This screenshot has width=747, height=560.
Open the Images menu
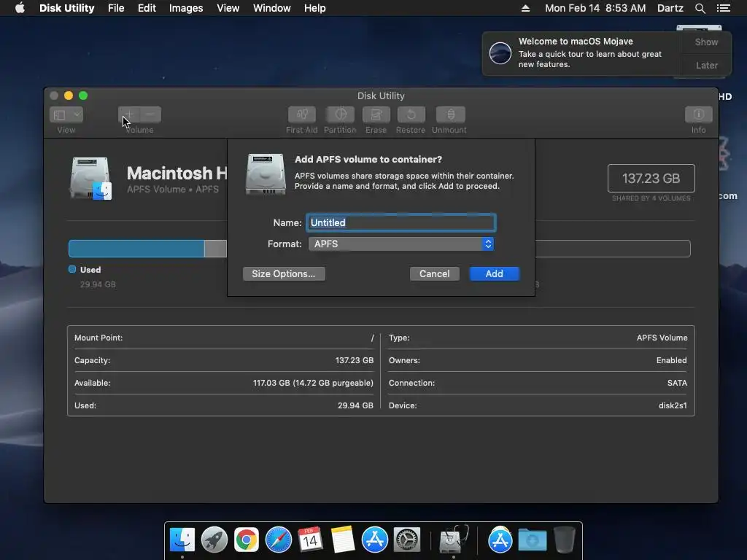coord(186,8)
